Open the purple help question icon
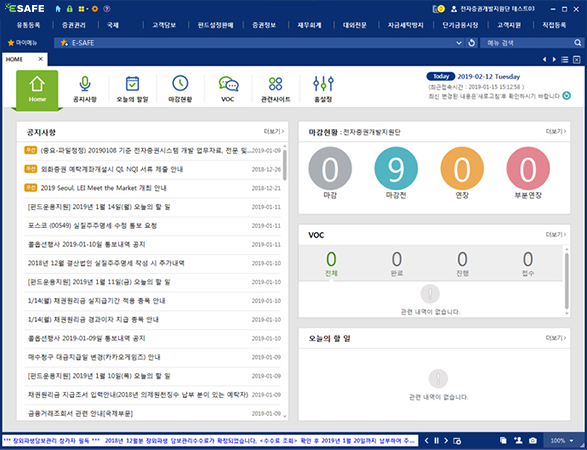The image size is (587, 450). (107, 9)
